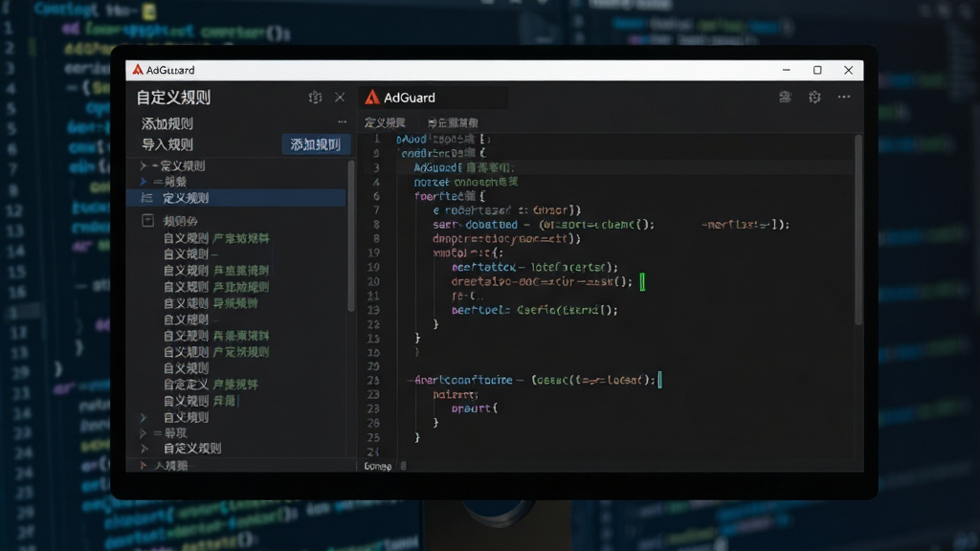Click the AdGuard text on code line 3
This screenshot has width=980, height=551.
click(x=437, y=167)
